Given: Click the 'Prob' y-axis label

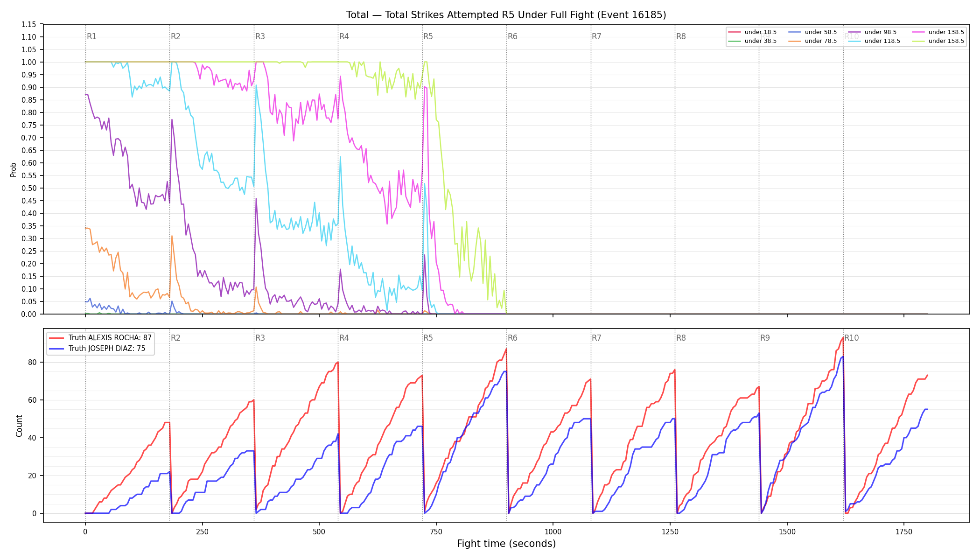Looking at the screenshot, I should point(13,169).
